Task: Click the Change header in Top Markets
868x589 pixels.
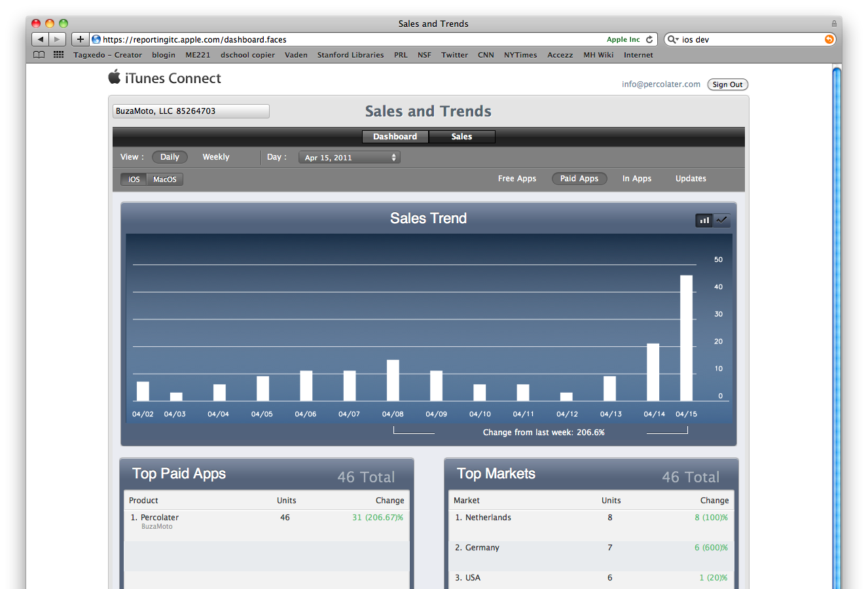Action: (714, 501)
